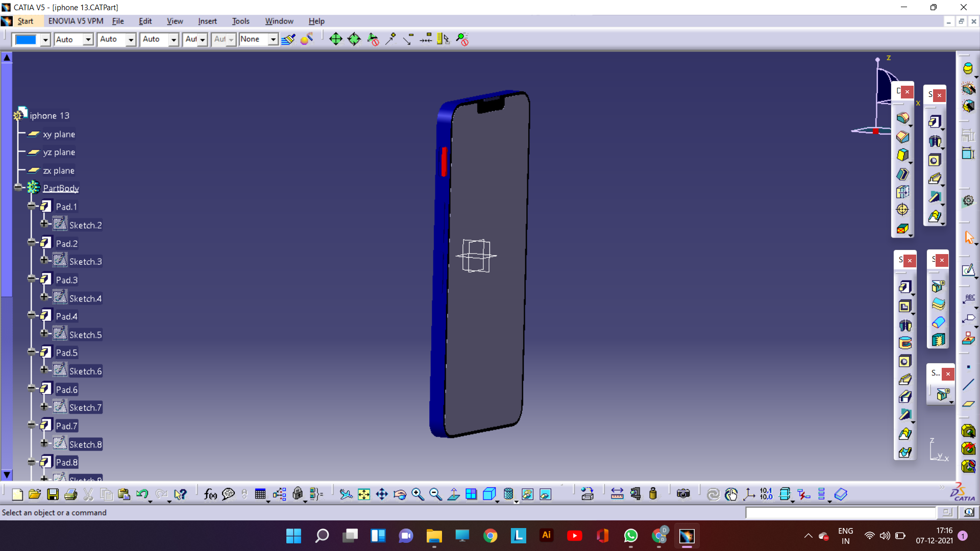This screenshot has width=980, height=551.
Task: Expand the Sketch.2 tree node
Action: point(44,224)
